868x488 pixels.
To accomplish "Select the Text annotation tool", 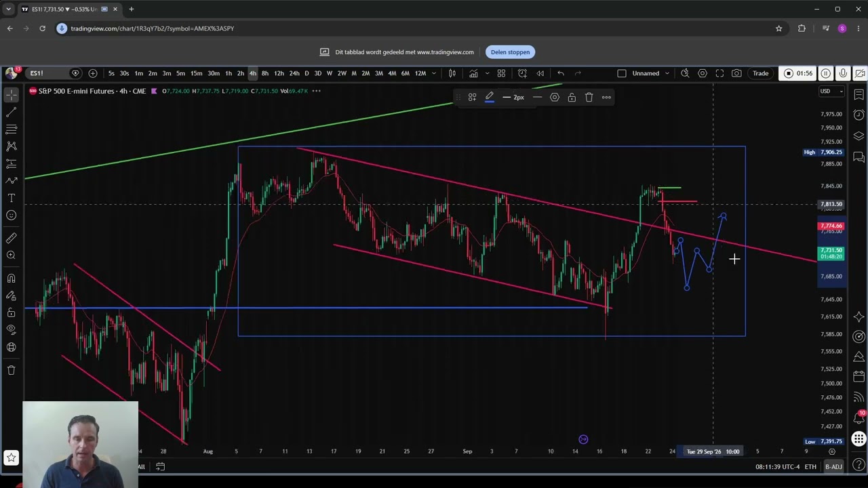I will (x=12, y=198).
